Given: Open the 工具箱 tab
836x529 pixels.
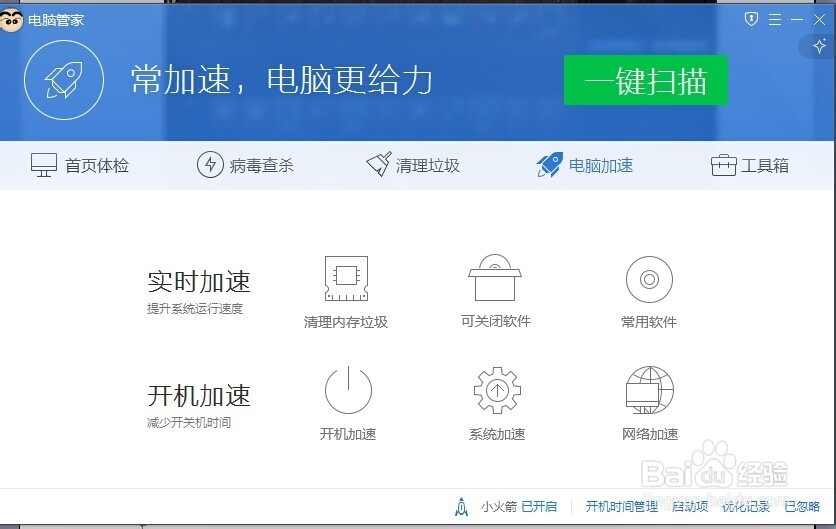Looking at the screenshot, I should [750, 165].
